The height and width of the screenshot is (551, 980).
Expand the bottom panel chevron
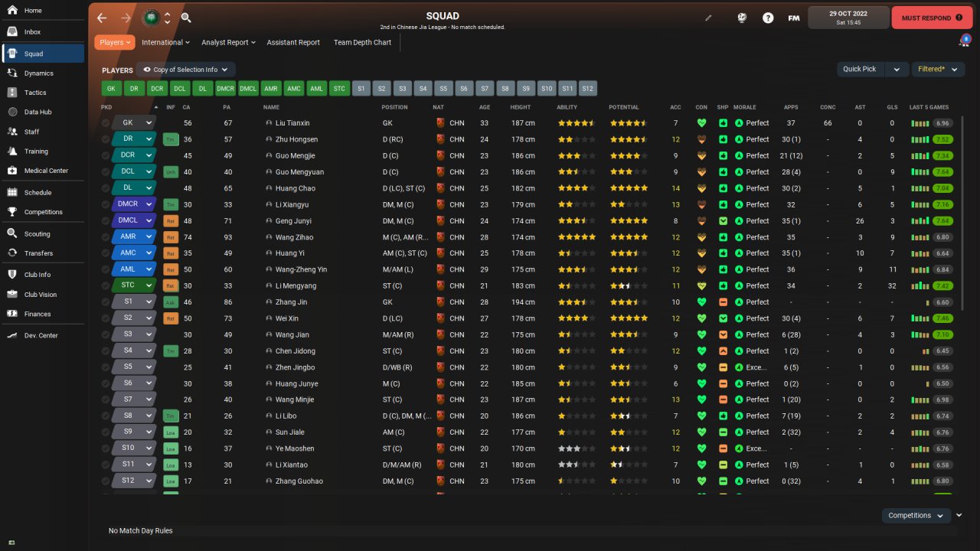(959, 516)
